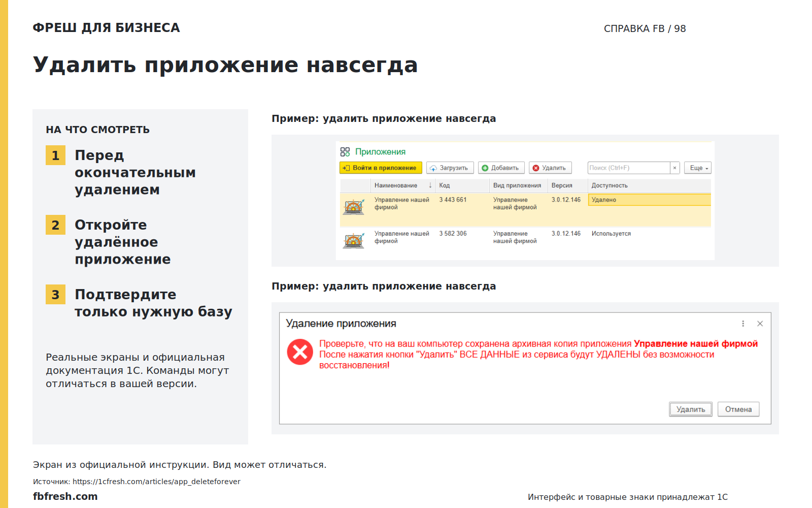Click the fbfresh.com footer text
The width and height of the screenshot is (812, 508).
pyautogui.click(x=65, y=496)
